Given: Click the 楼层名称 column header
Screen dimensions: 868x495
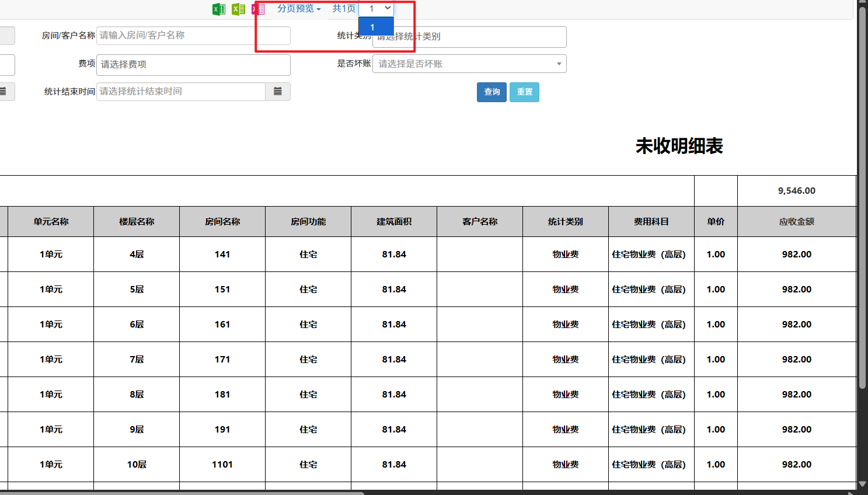Looking at the screenshot, I should (137, 222).
